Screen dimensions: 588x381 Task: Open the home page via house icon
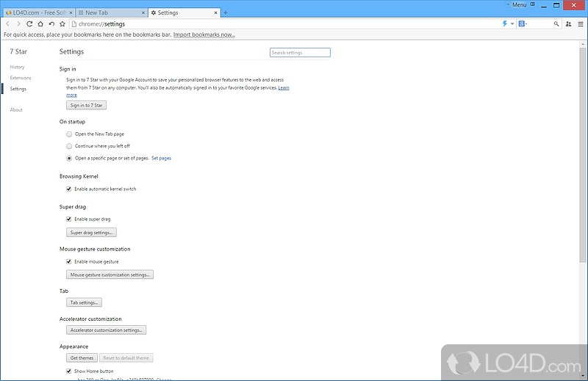pos(40,23)
